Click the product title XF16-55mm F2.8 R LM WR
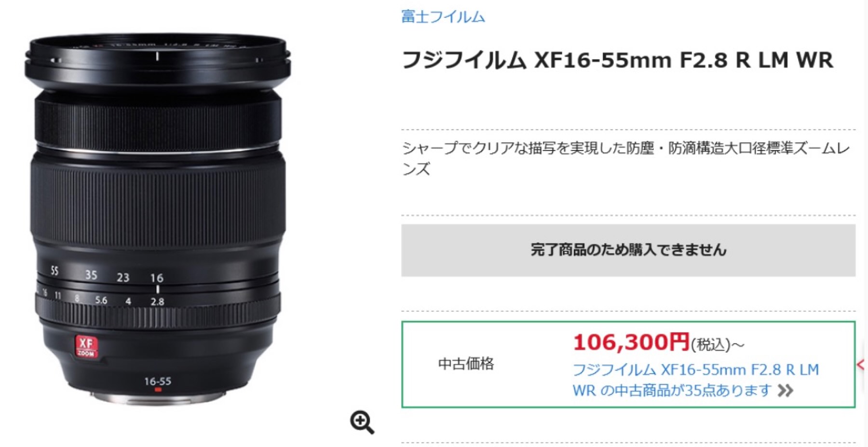Image resolution: width=868 pixels, height=447 pixels. coord(617,60)
